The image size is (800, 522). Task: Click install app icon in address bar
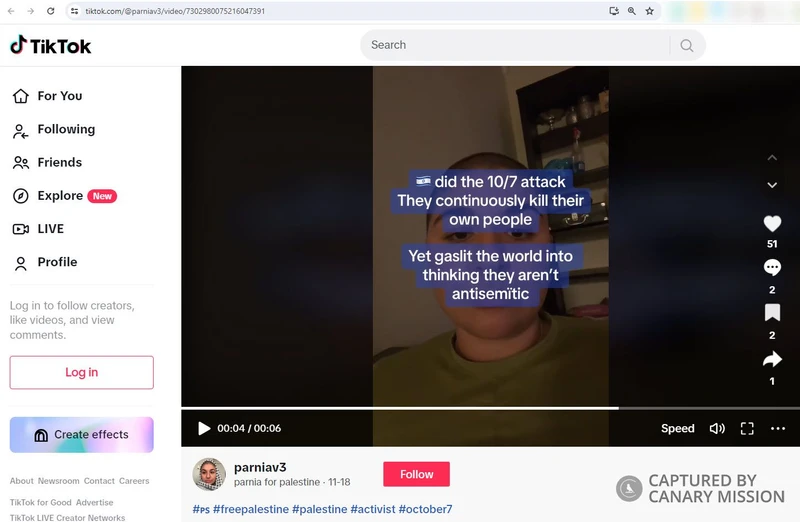(614, 11)
